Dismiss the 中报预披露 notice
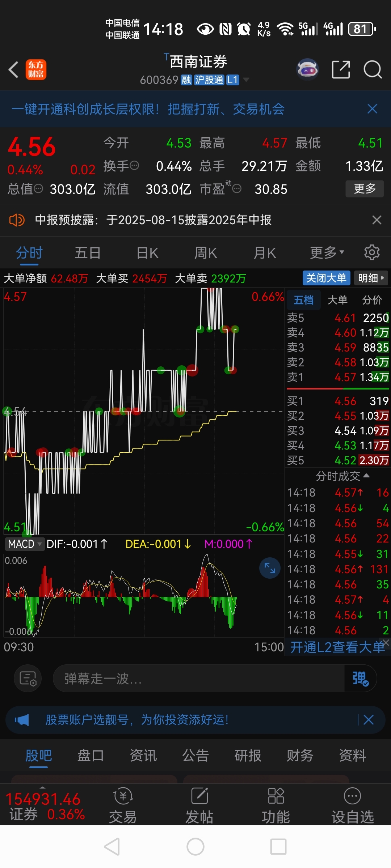 pos(377,220)
